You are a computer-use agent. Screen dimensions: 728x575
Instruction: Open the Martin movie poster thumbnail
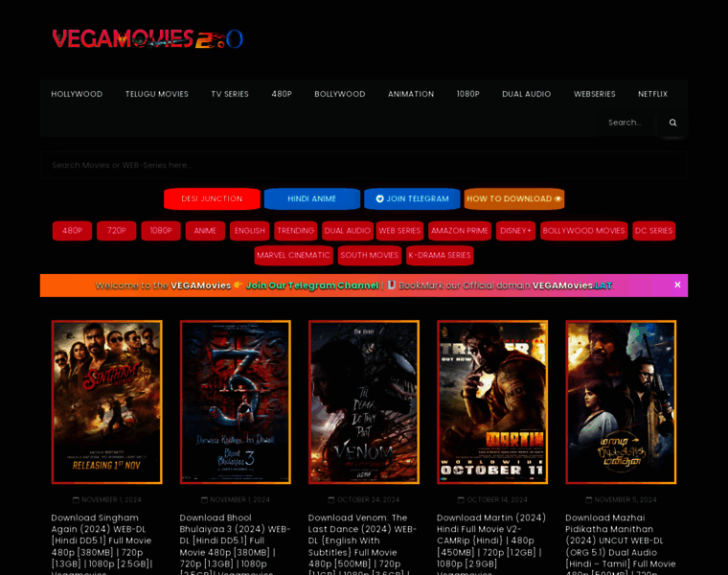[x=492, y=402]
